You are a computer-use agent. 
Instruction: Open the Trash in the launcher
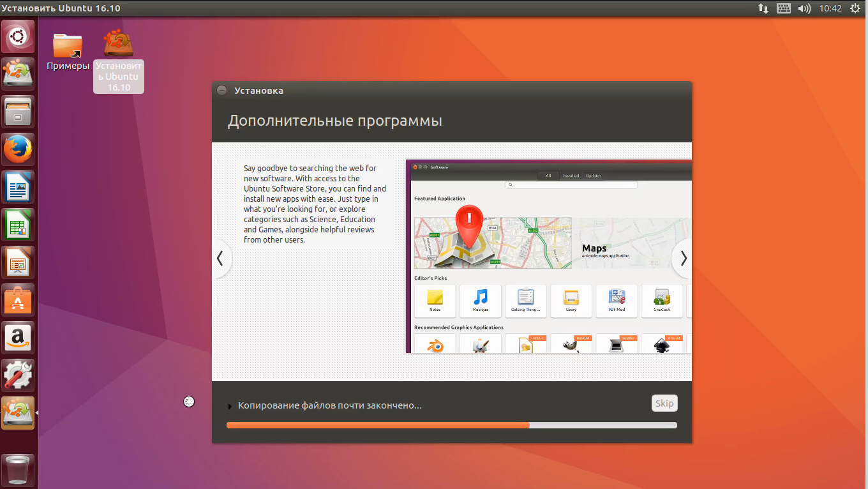pyautogui.click(x=18, y=470)
